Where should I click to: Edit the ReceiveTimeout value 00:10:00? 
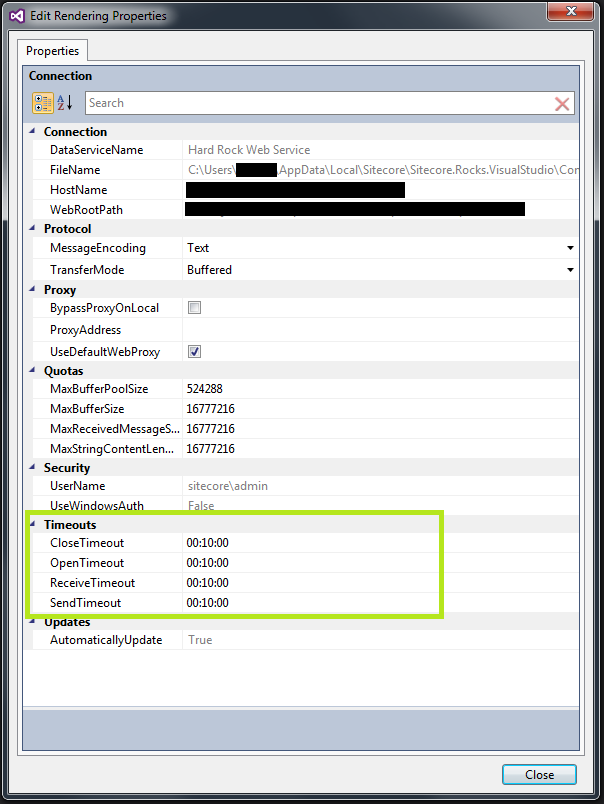tap(208, 583)
